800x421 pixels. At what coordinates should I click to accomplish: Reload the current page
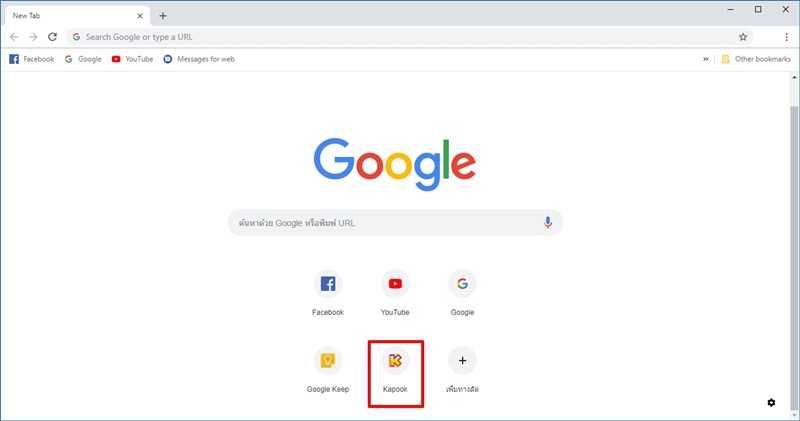click(53, 37)
